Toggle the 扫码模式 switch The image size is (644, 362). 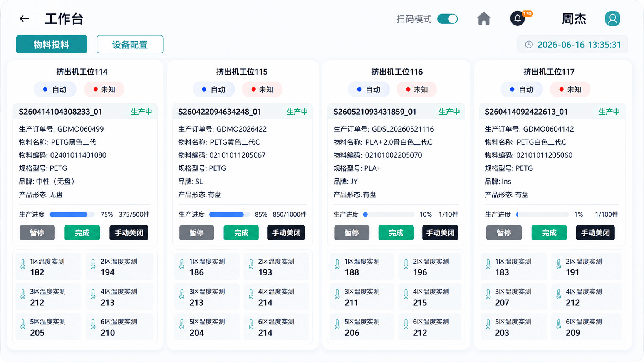(448, 19)
